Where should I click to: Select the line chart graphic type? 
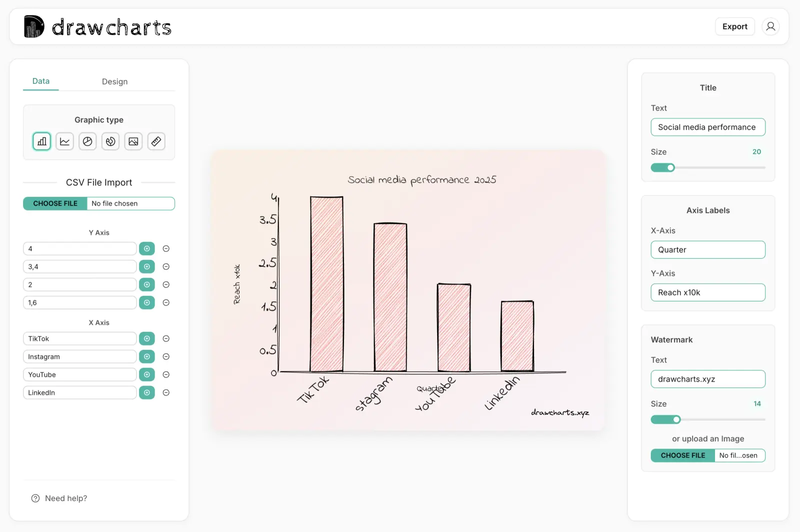(x=64, y=141)
